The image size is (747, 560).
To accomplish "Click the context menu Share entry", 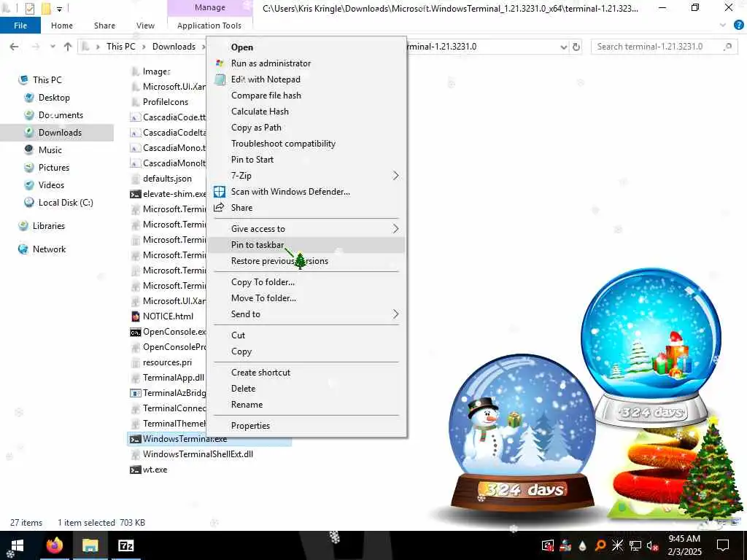I will (307, 208).
